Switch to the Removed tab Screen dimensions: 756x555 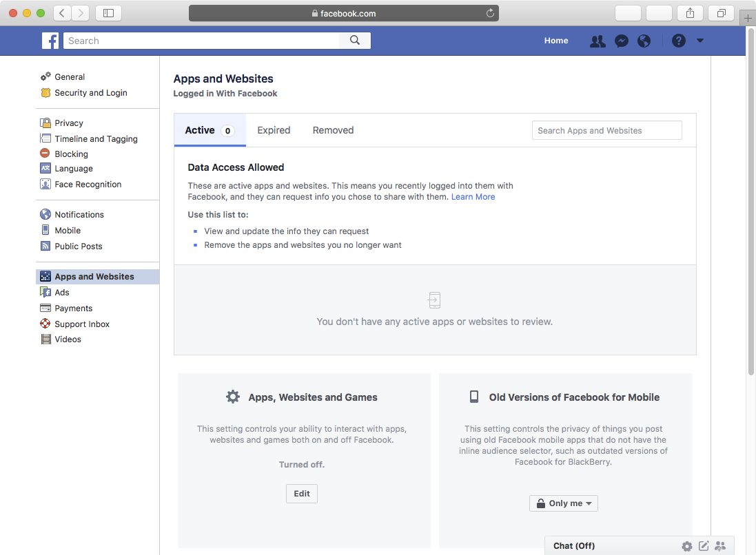pyautogui.click(x=333, y=130)
